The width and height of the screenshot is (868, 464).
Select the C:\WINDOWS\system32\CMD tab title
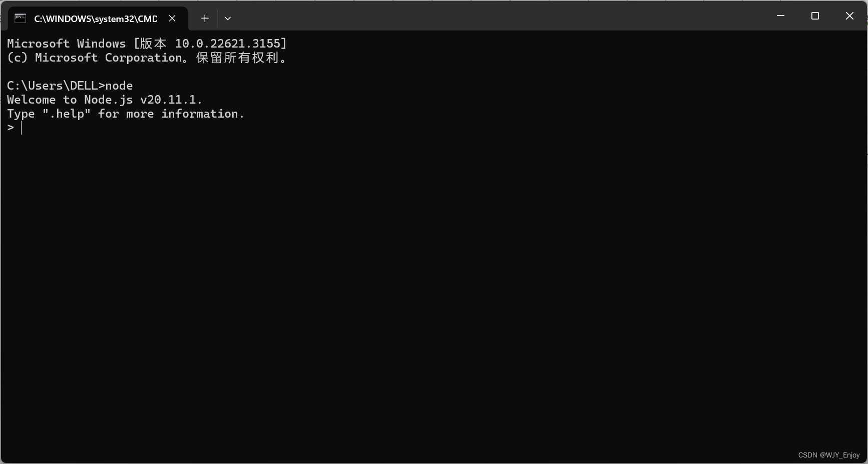(x=96, y=19)
